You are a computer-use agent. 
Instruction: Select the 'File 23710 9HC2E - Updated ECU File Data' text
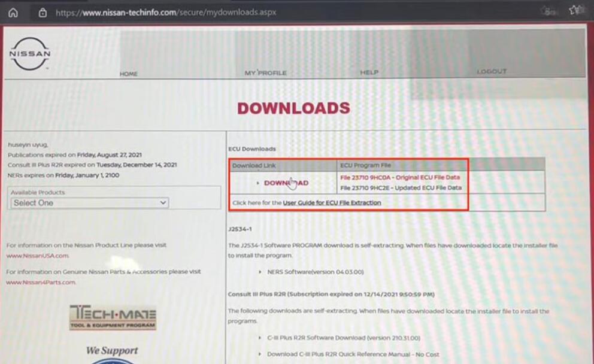click(401, 188)
